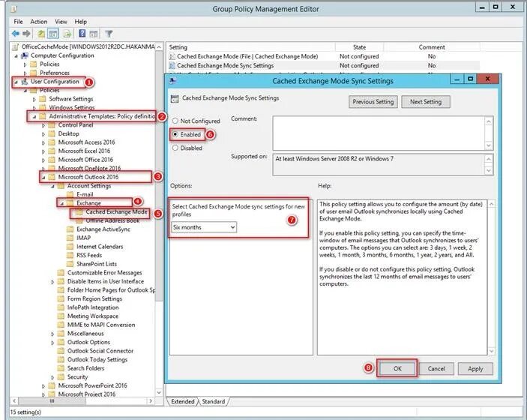527x420 pixels.
Task: Click the Computer Configuration node icon
Action: coord(25,55)
